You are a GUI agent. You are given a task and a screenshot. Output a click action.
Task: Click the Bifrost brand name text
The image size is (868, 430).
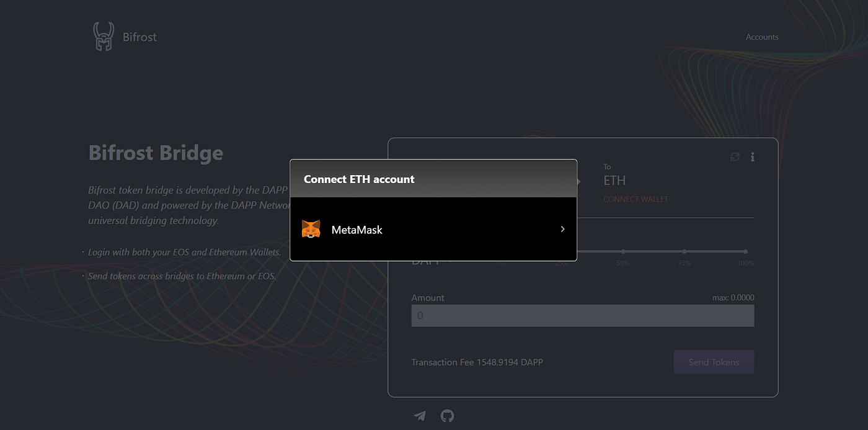[139, 37]
